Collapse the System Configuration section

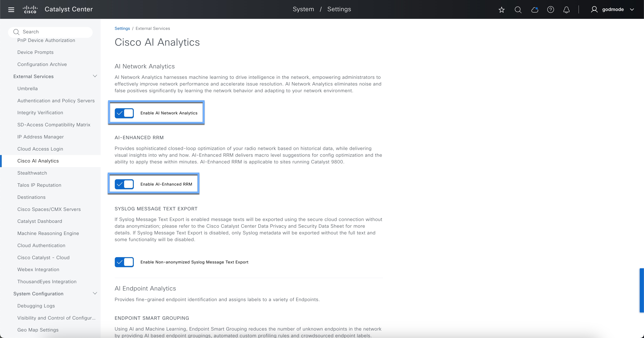[95, 293]
